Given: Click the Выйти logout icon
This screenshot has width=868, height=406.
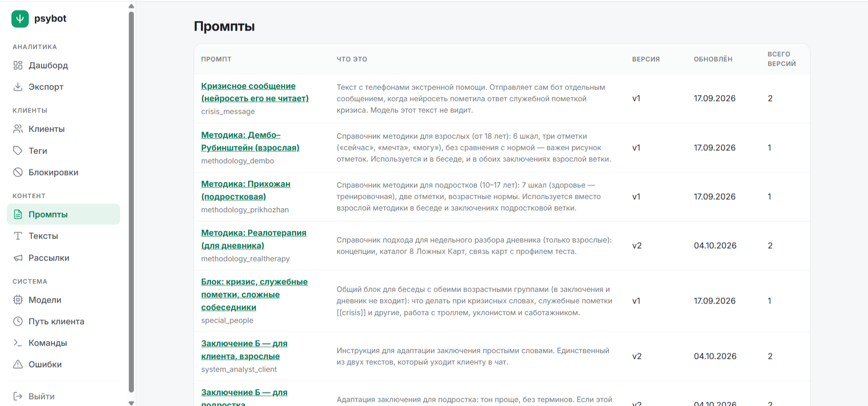Looking at the screenshot, I should [18, 396].
